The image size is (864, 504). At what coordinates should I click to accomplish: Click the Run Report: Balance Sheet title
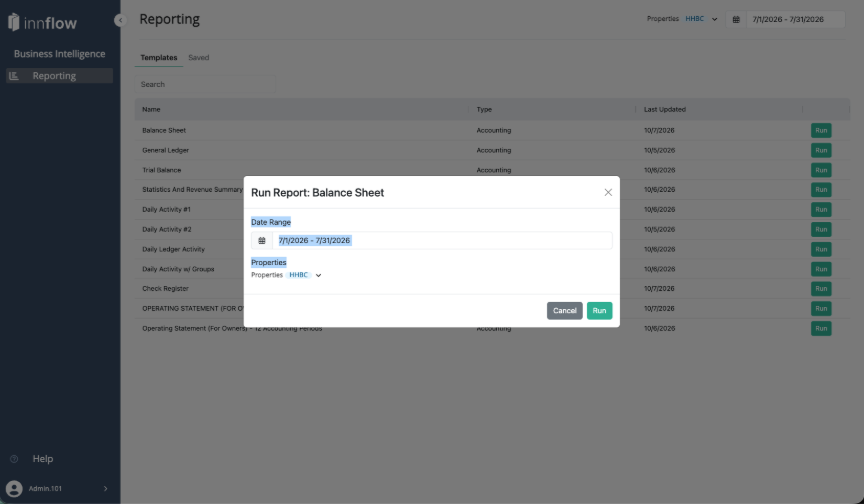317,193
